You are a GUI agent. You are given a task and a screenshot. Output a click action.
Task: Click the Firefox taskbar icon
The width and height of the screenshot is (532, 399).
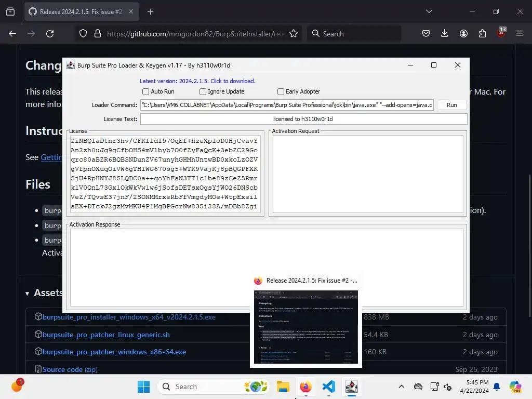[305, 387]
